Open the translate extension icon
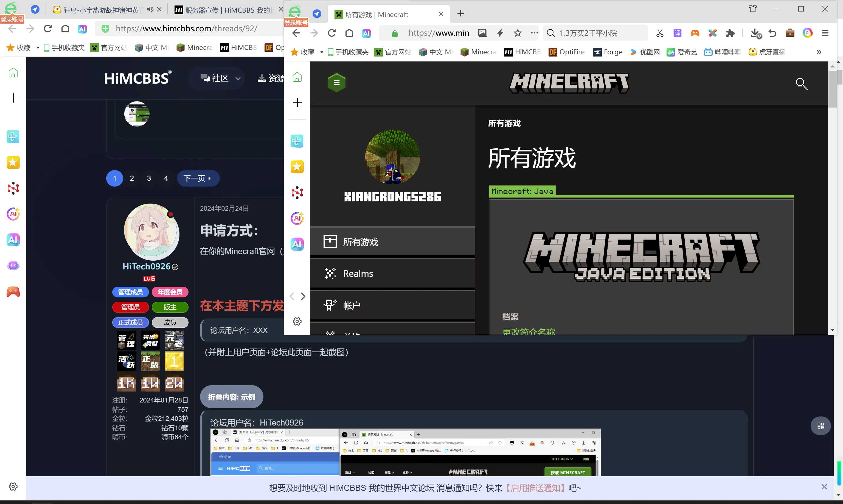The height and width of the screenshot is (504, 843). (677, 33)
